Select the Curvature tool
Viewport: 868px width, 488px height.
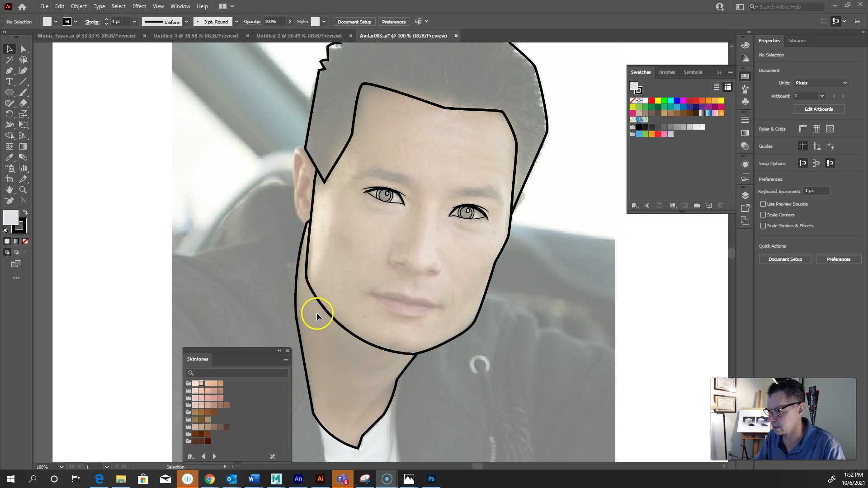[x=23, y=70]
